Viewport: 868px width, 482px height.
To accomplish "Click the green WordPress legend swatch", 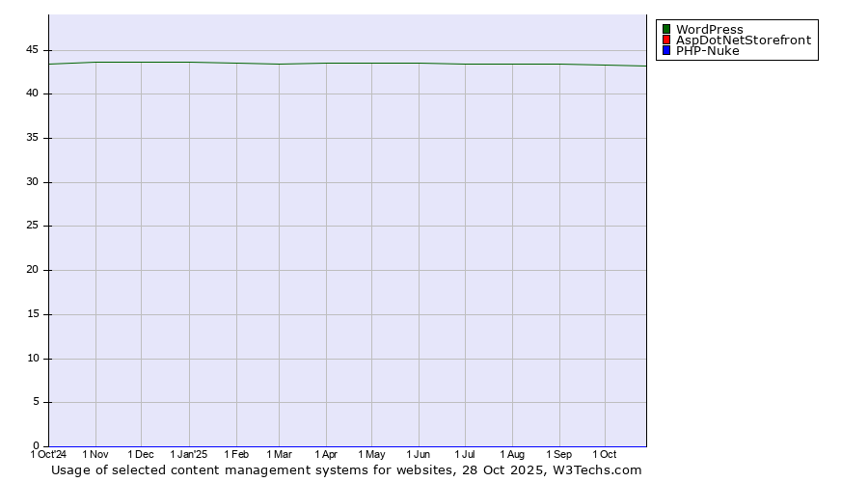I will 666,30.
